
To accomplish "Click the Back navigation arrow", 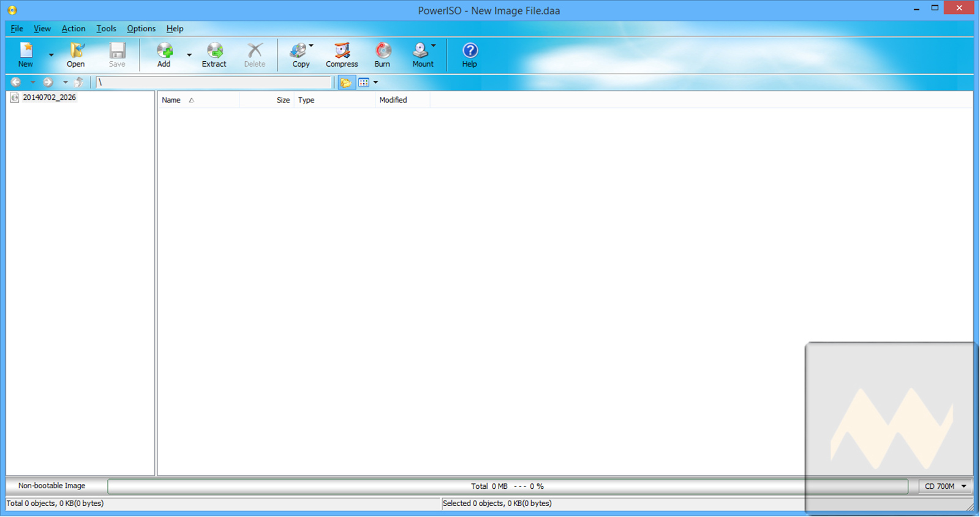I will pyautogui.click(x=16, y=82).
